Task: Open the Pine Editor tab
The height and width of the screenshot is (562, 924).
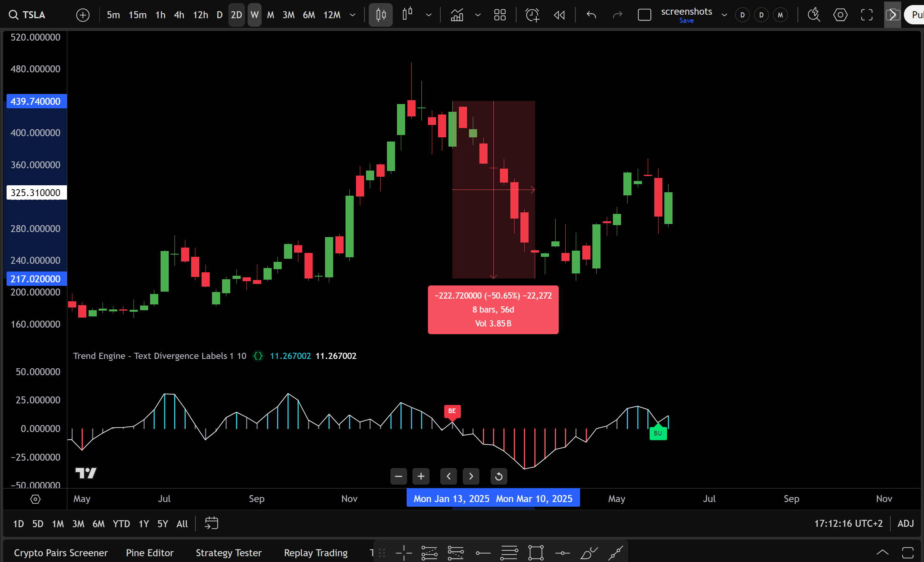Action: 150,553
